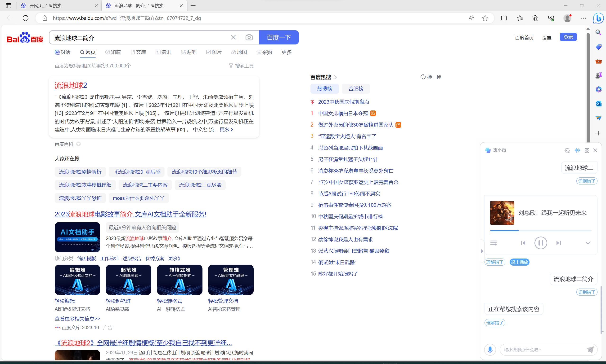Screen dimensions: 606x364
Task: Open the sidebar Drop paper plane icon
Action: coord(598,118)
